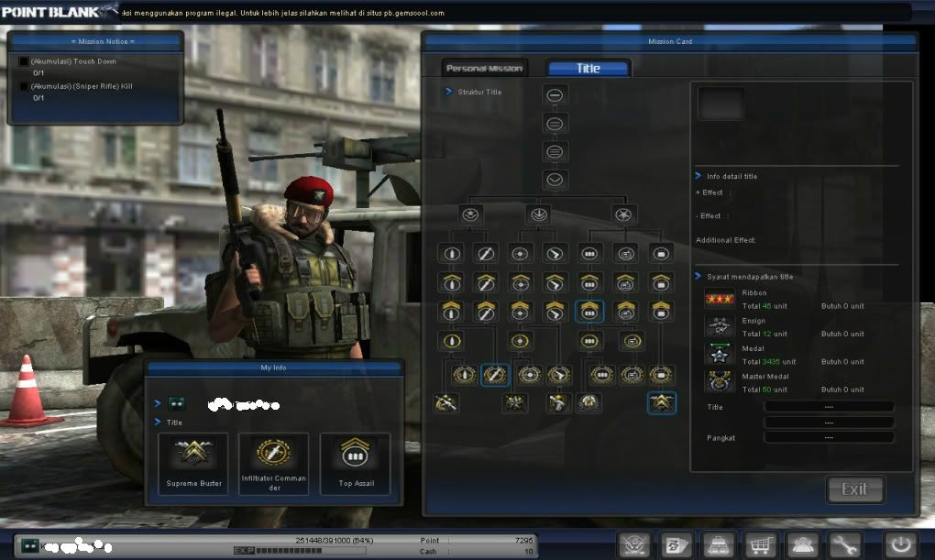Image resolution: width=935 pixels, height=560 pixels.
Task: Click the EXP progress bar
Action: click(x=300, y=551)
